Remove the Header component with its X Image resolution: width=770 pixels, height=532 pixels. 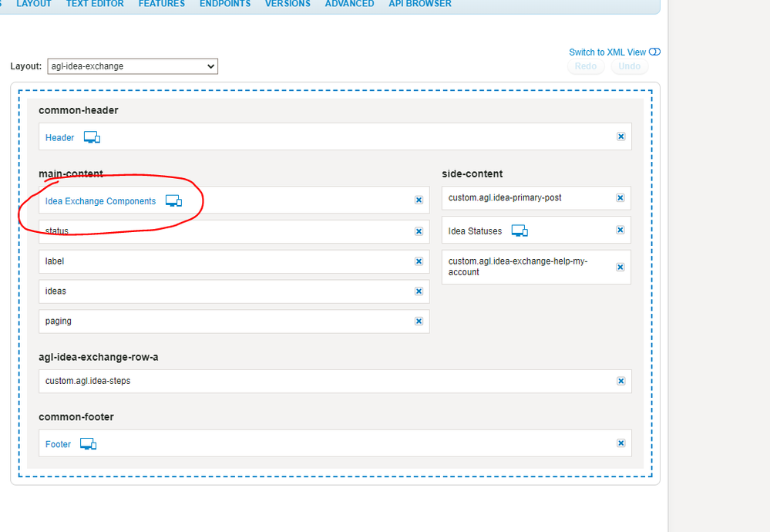coord(620,136)
